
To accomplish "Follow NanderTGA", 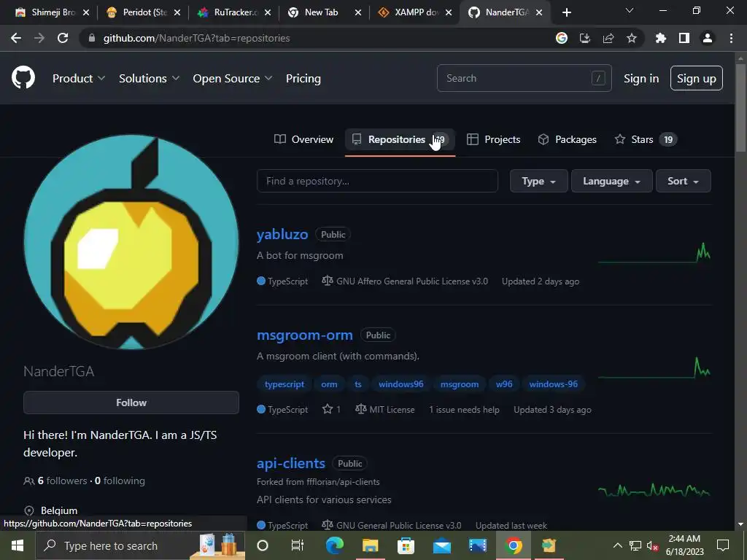I will (x=131, y=402).
